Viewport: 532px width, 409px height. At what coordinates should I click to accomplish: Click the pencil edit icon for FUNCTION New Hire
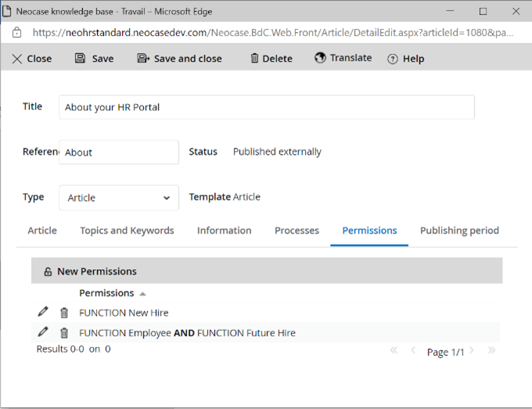(43, 313)
